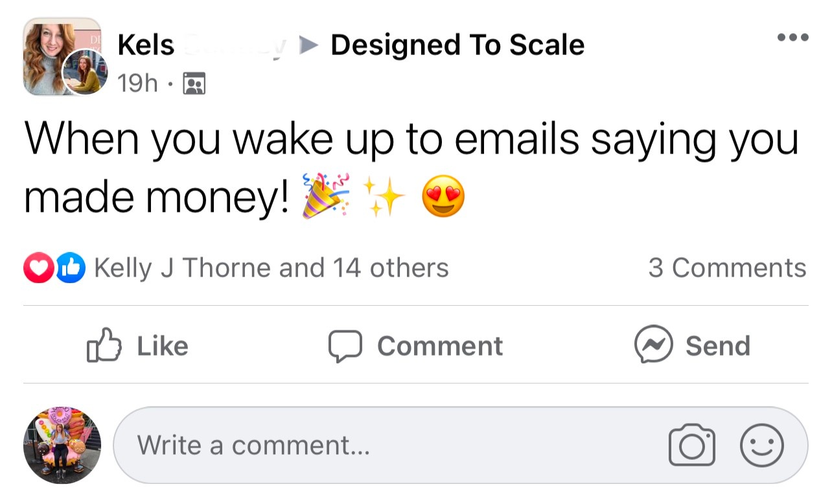Click the 19h post timestamp
Image resolution: width=832 pixels, height=504 pixels.
coord(137,84)
